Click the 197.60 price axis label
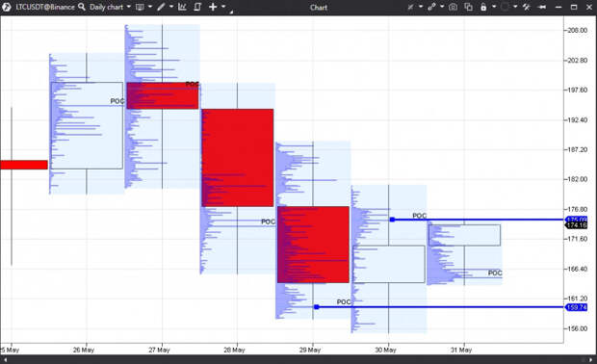Screen dimensions: 597x364 click(577, 90)
